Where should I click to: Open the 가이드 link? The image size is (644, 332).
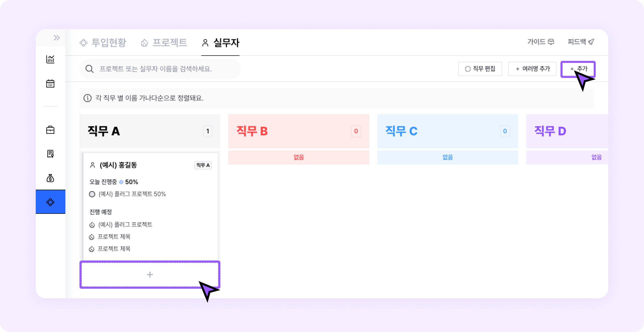coord(541,42)
